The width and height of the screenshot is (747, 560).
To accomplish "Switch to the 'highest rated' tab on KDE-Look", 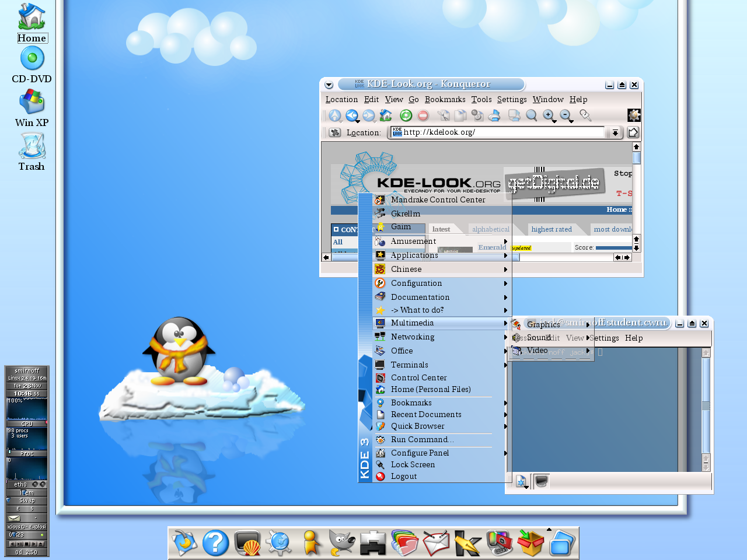I will click(x=551, y=229).
